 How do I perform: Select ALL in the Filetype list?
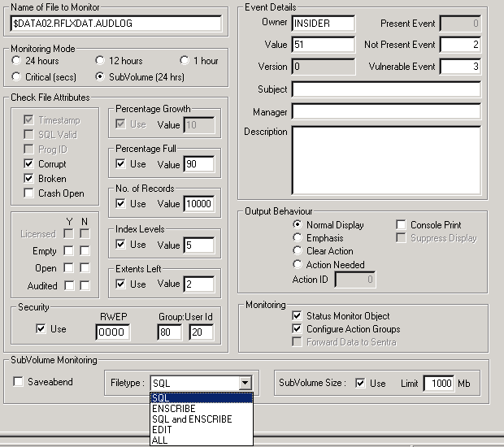pyautogui.click(x=159, y=440)
